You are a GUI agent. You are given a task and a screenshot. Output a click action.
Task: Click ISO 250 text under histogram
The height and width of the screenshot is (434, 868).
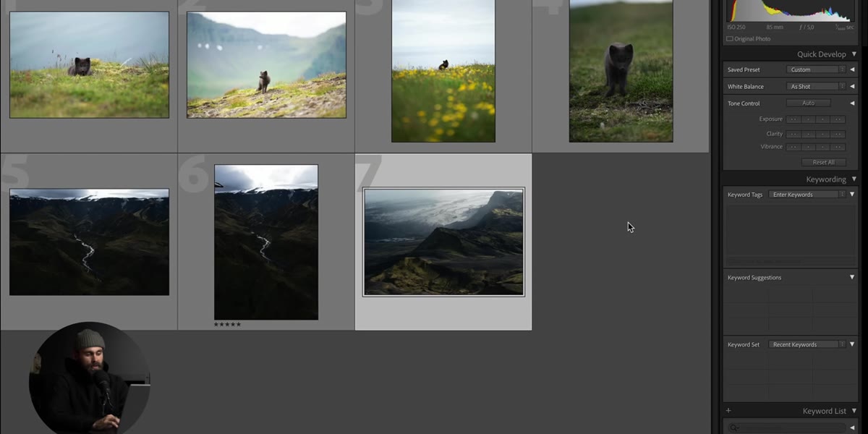click(736, 27)
